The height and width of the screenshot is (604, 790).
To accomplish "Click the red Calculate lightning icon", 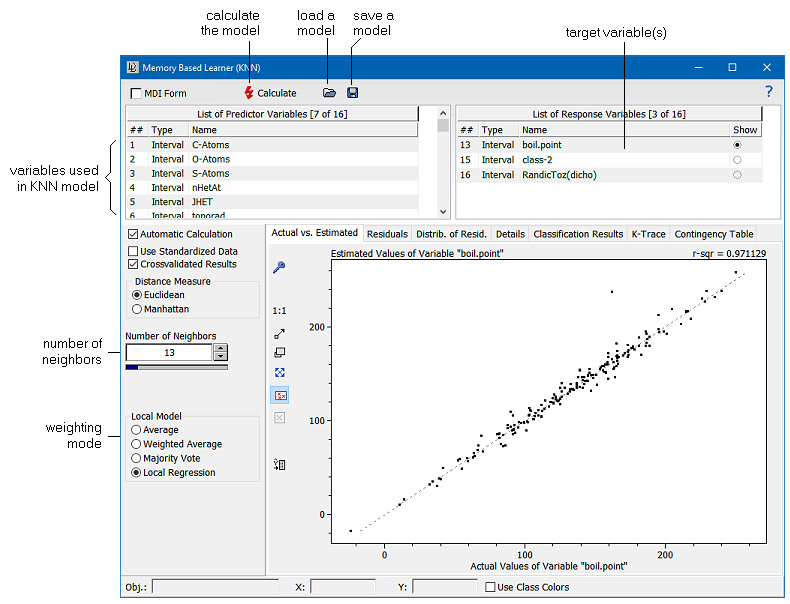I will (x=249, y=93).
